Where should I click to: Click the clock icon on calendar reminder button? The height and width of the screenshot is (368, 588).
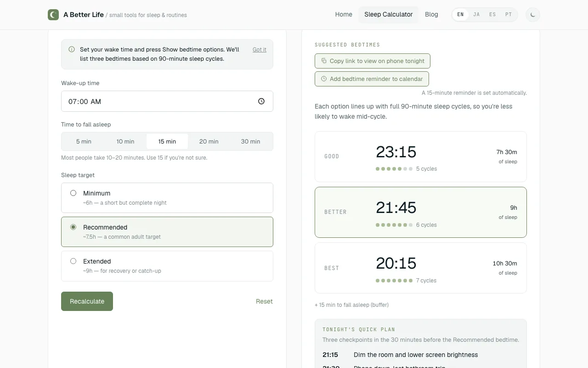tap(324, 79)
